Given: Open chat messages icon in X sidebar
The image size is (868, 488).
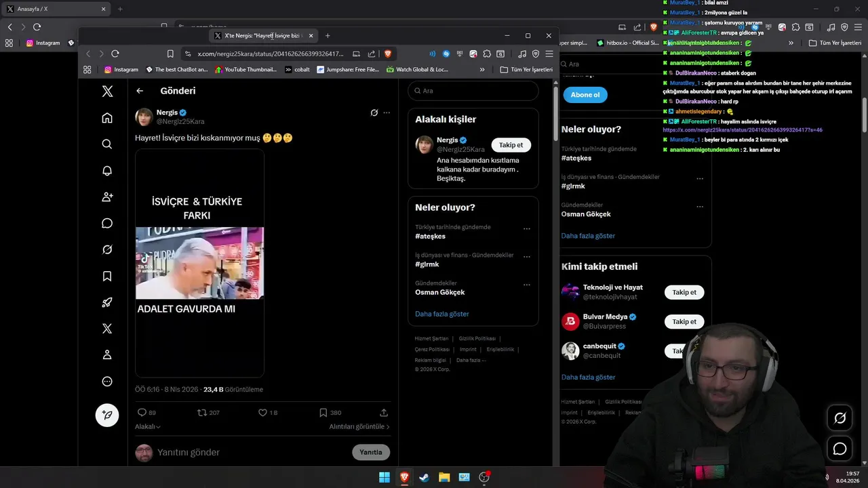Looking at the screenshot, I should tap(107, 224).
